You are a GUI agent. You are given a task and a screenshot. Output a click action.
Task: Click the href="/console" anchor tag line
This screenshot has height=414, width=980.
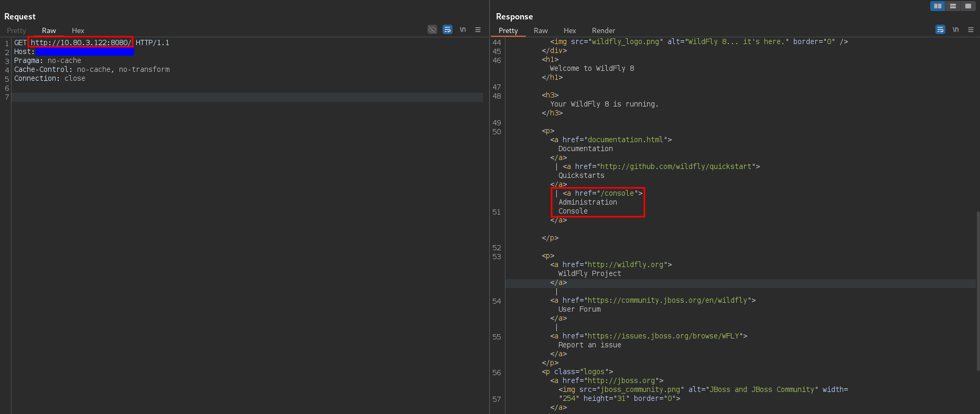[x=599, y=193]
